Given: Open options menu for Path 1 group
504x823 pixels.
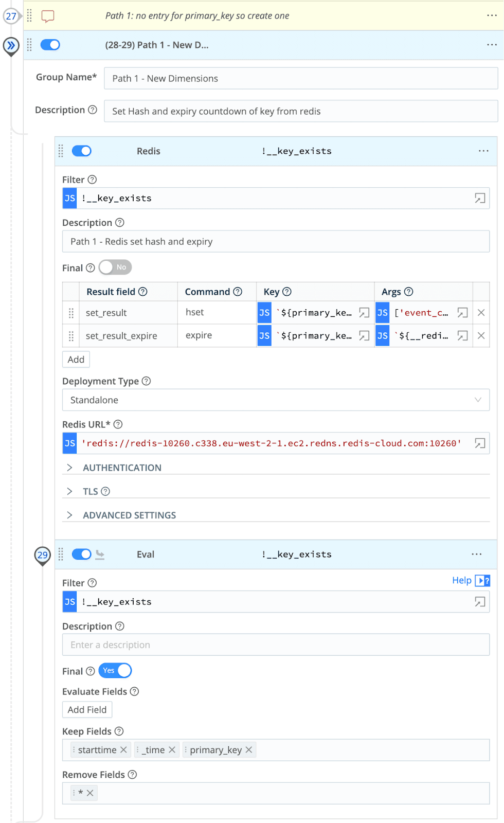Looking at the screenshot, I should [492, 45].
